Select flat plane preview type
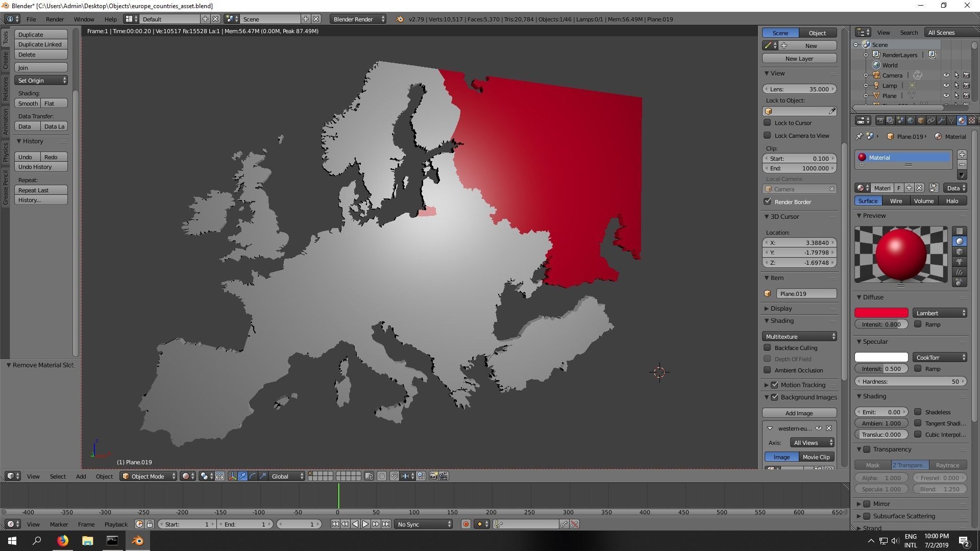Image resolution: width=980 pixels, height=551 pixels. (x=960, y=231)
